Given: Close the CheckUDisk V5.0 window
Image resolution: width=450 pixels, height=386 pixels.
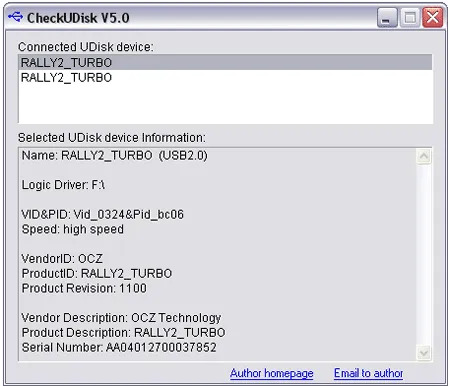Looking at the screenshot, I should point(432,17).
